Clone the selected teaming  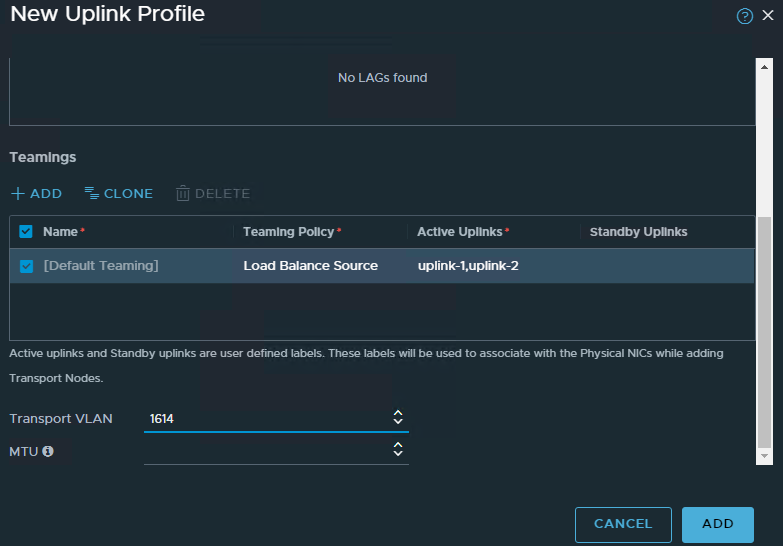pyautogui.click(x=119, y=193)
